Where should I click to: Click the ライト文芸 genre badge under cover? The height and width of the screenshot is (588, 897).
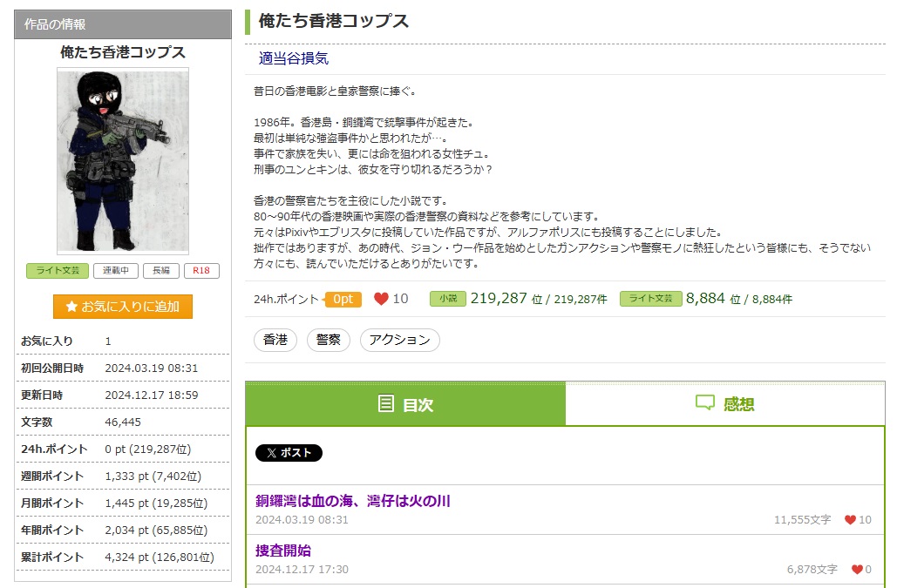58,271
